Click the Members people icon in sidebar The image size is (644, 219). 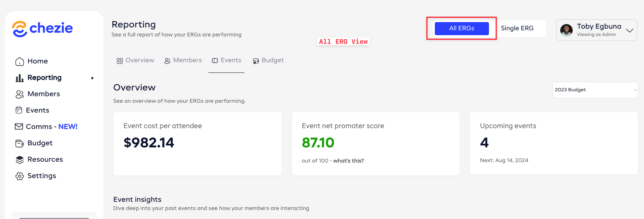click(x=20, y=94)
